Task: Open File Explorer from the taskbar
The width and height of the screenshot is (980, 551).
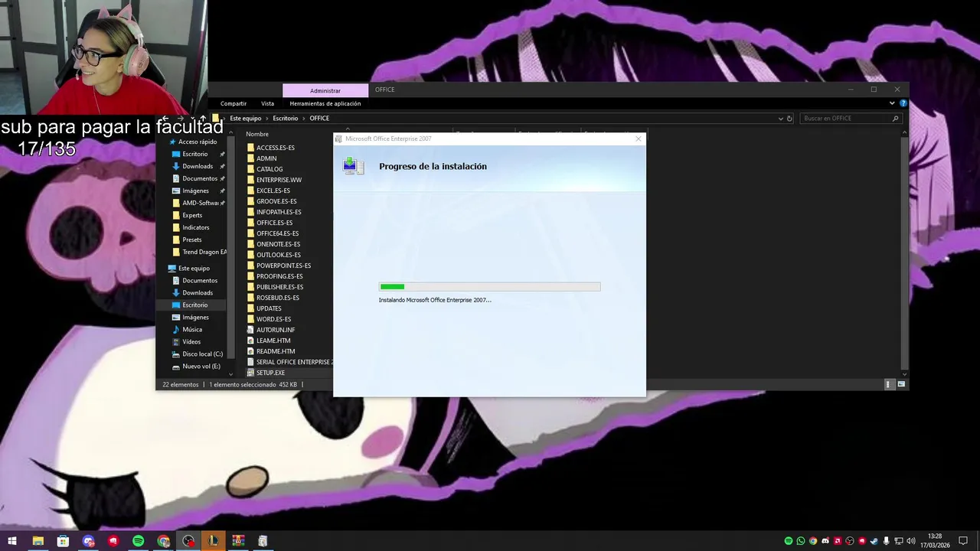Action: (38, 541)
